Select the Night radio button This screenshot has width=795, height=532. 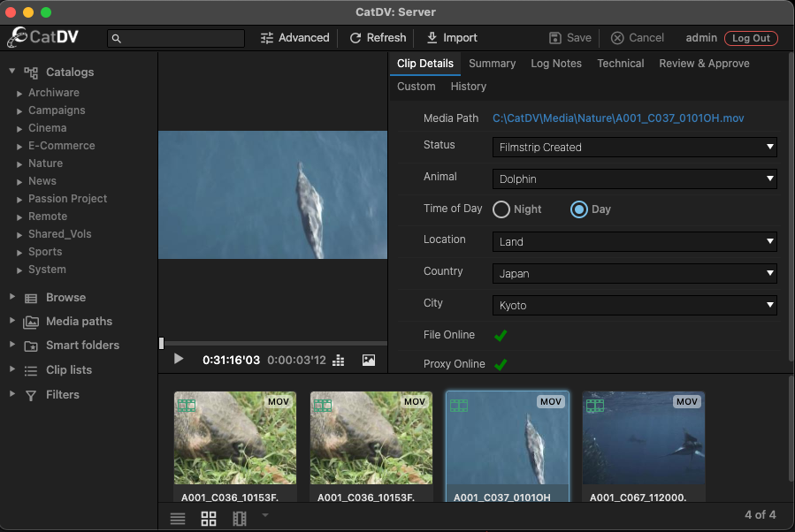click(x=501, y=209)
